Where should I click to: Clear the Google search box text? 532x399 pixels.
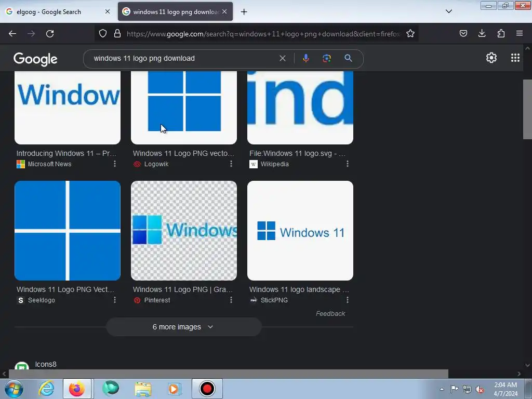pyautogui.click(x=282, y=58)
